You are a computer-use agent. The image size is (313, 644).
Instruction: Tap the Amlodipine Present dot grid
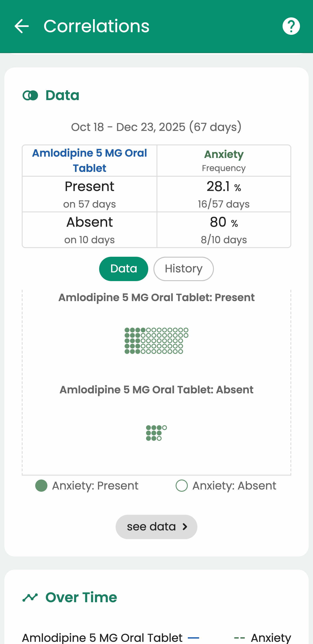coord(156,340)
